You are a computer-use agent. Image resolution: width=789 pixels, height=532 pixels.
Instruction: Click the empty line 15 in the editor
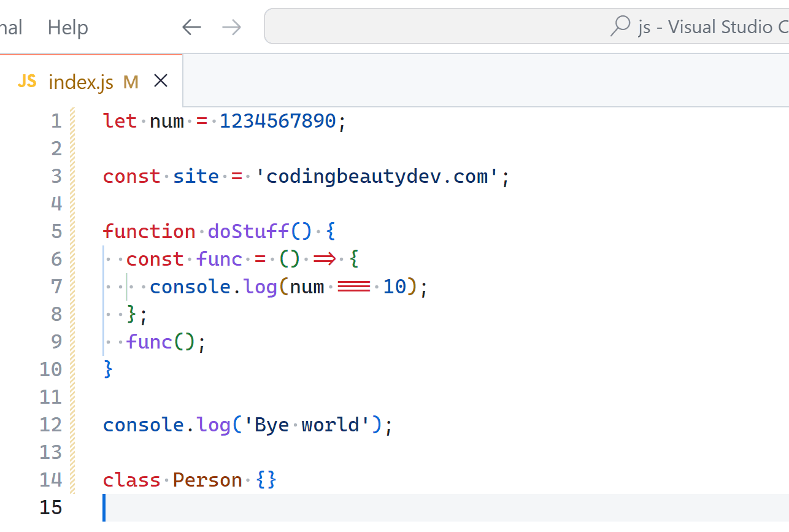pyautogui.click(x=446, y=507)
